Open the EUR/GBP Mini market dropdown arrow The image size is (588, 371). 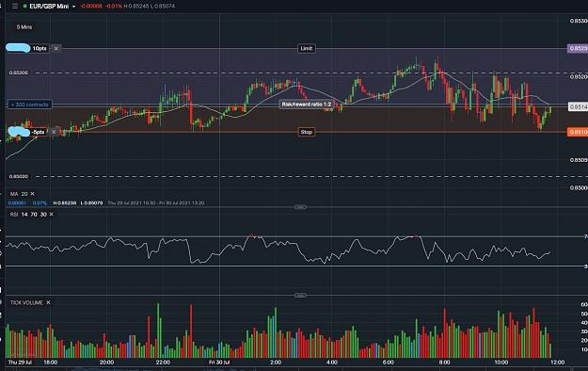click(74, 7)
